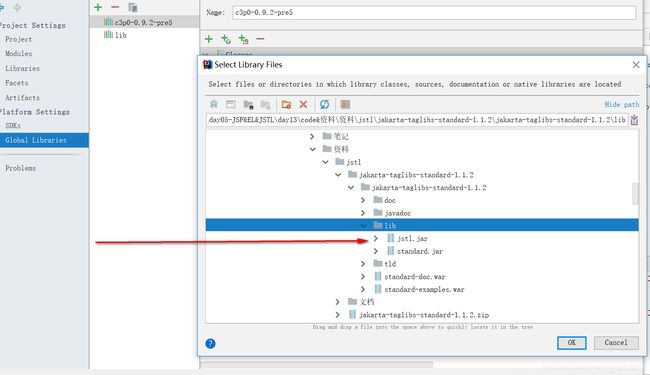The image size is (650, 375).
Task: Open Libraries settings
Action: click(22, 68)
